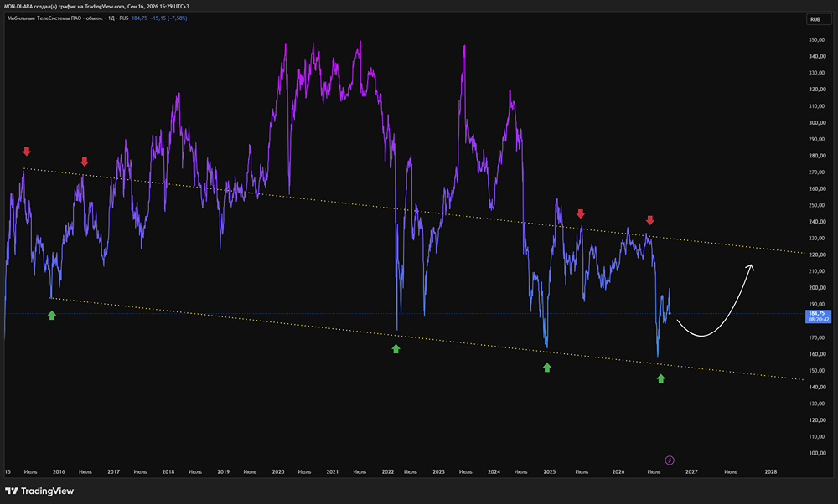838x504 pixels.
Task: Click the blue 184,75 current price label
Action: (x=817, y=313)
